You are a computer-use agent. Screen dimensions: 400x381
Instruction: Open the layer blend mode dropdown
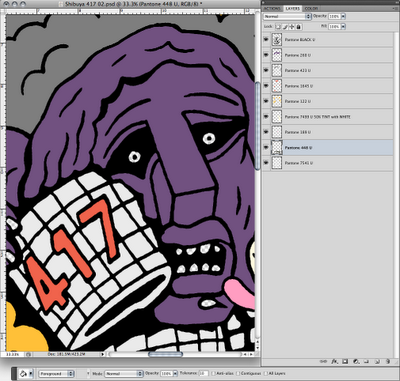click(x=287, y=16)
